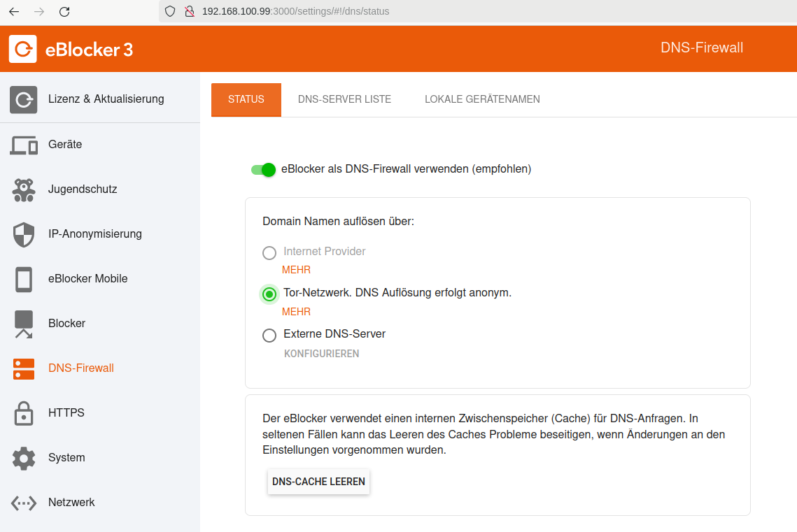Click the eBlocker logo icon in header
The width and height of the screenshot is (797, 532).
coord(23,49)
